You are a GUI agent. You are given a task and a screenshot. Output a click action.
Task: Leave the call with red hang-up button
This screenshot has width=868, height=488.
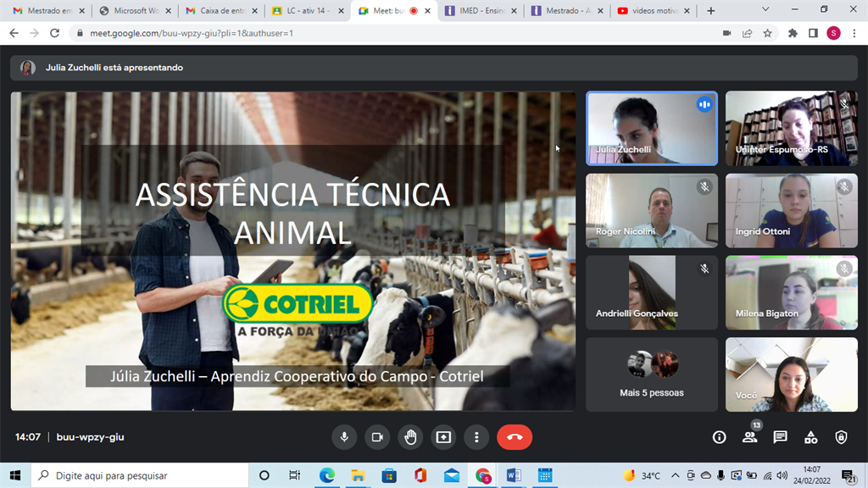515,437
